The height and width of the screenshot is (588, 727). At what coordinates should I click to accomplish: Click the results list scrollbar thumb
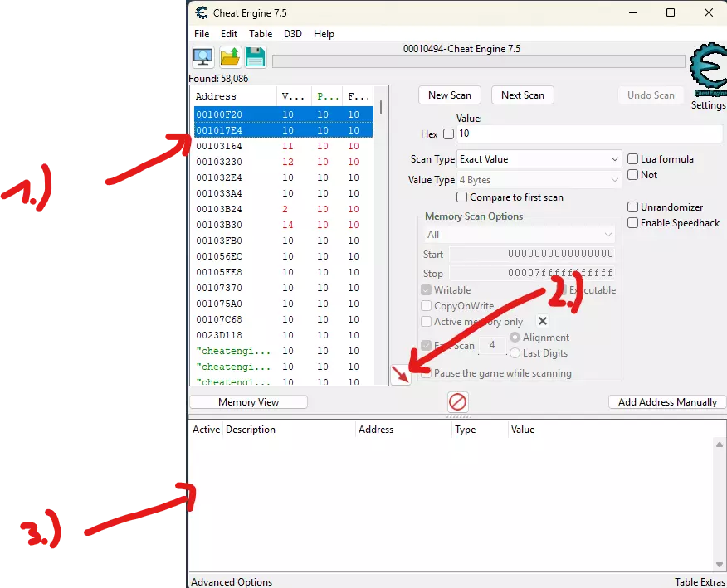click(381, 108)
